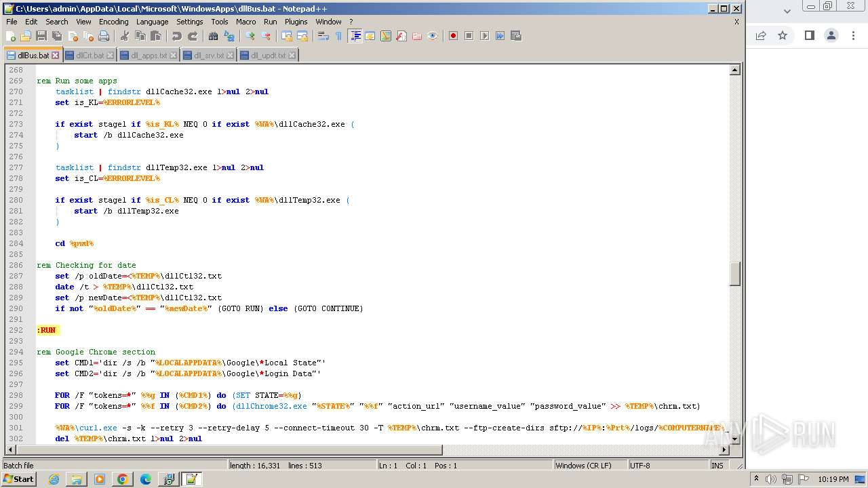The height and width of the screenshot is (488, 868).
Task: Zoom in using the toolbar icon
Action: tap(250, 36)
